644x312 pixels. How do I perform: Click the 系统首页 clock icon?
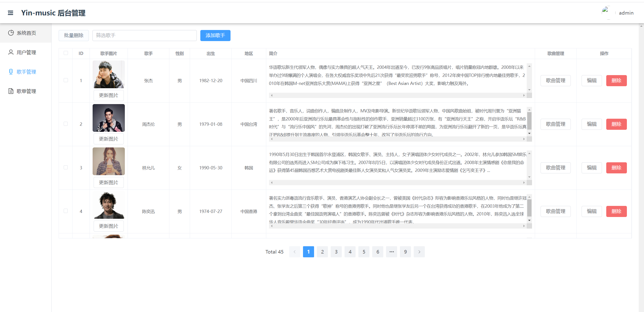[x=11, y=33]
